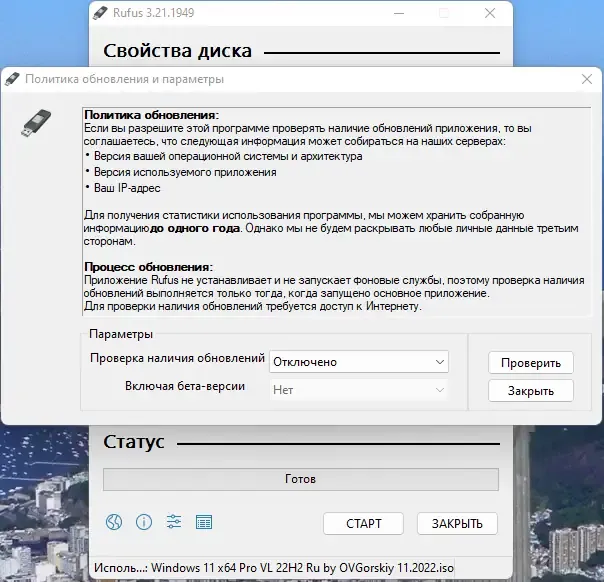Screen dimensions: 604x582
Task: Click the 'Проверка наличия обновлений' label
Action: coord(178,358)
